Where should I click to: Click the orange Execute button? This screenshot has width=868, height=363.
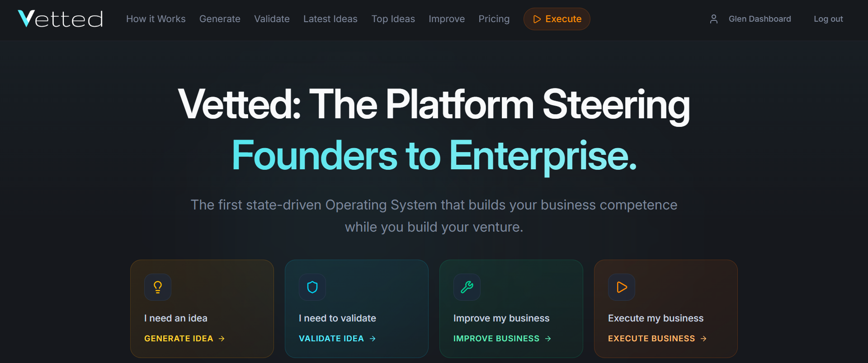point(557,19)
